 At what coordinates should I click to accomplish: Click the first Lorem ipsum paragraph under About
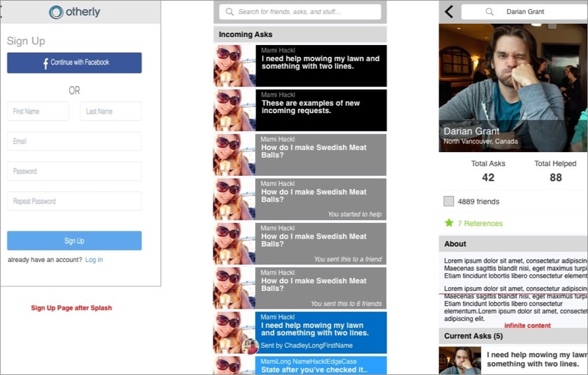click(516, 268)
